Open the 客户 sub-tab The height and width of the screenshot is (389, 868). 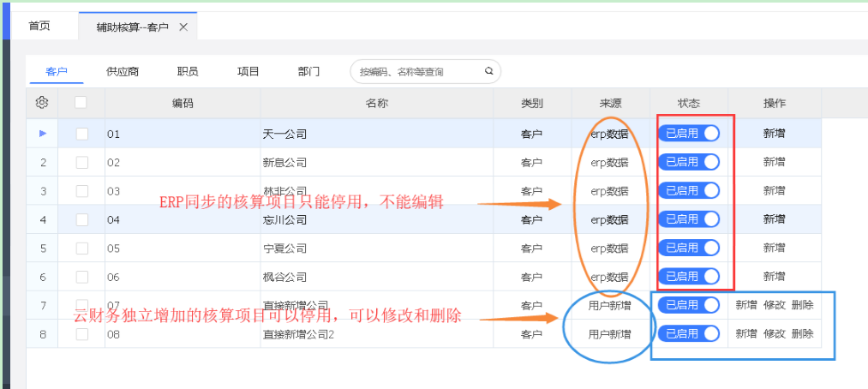click(x=57, y=72)
